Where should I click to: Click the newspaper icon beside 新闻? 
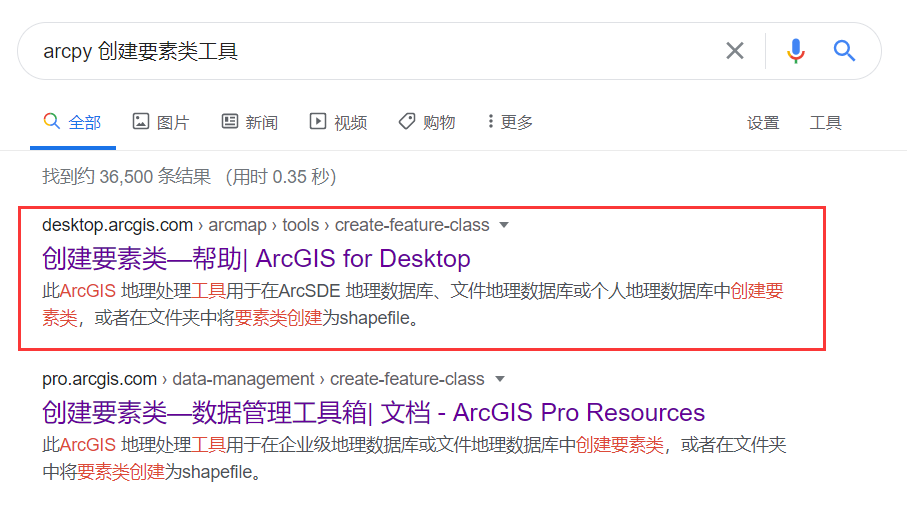230,122
